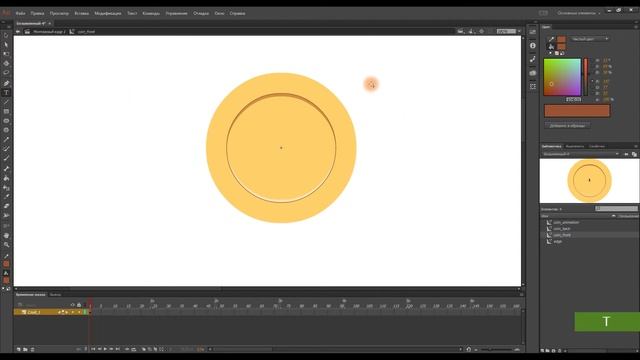This screenshot has height=360, width=640.
Task: Select the Subselection arrow tool
Action: [x=6, y=44]
